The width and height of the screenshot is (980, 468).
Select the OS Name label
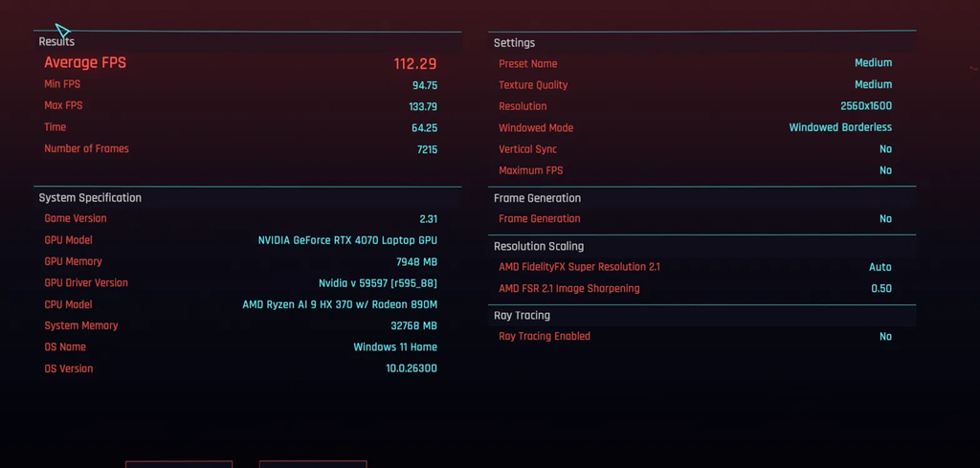[65, 346]
